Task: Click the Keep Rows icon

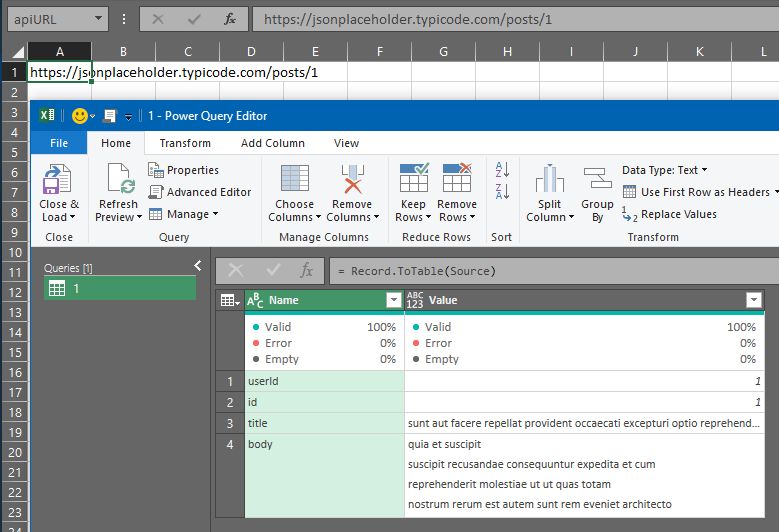Action: (414, 177)
